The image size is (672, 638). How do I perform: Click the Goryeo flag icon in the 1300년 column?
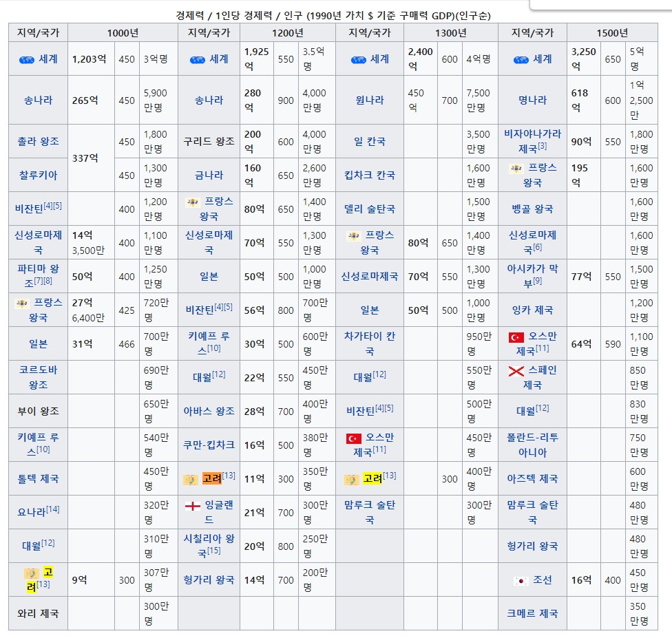(351, 479)
